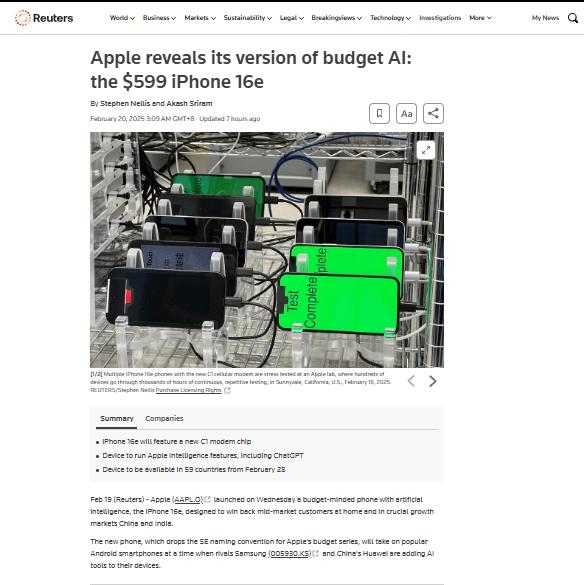The image size is (584, 585).
Task: Open the AAPL.O stock link
Action: (188, 500)
